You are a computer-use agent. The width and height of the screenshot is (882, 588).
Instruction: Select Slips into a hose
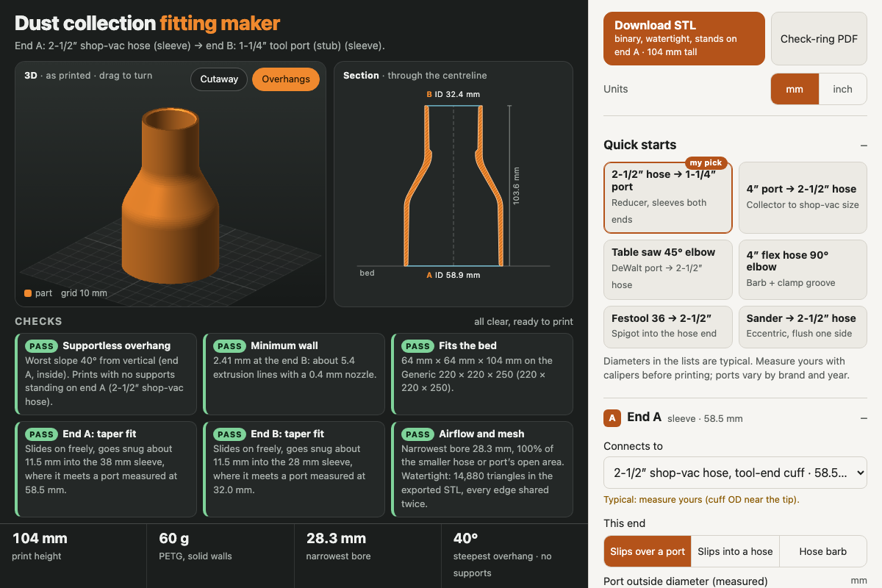(x=735, y=551)
